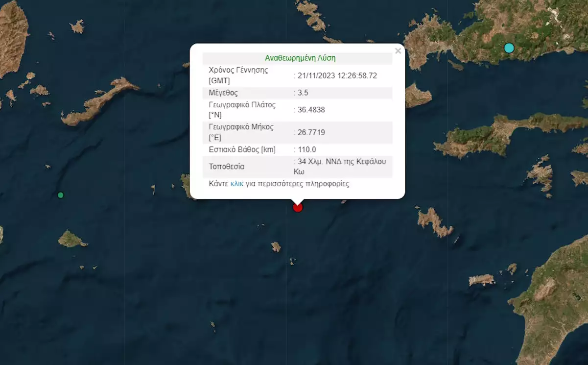Open the 'κλικ' link for more information
The height and width of the screenshot is (365, 588).
(237, 184)
